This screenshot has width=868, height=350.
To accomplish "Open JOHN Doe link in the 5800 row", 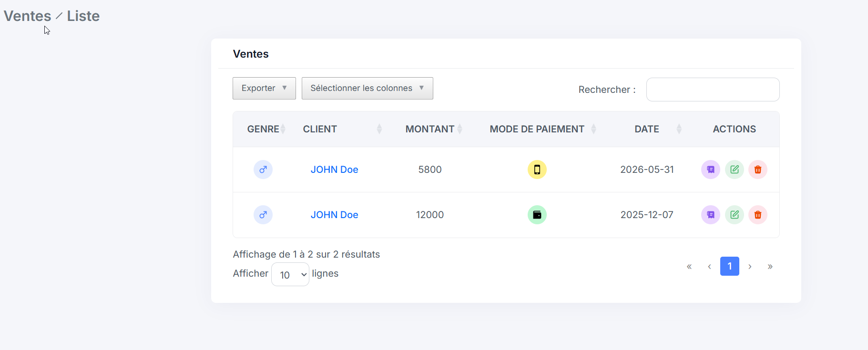I will 334,170.
